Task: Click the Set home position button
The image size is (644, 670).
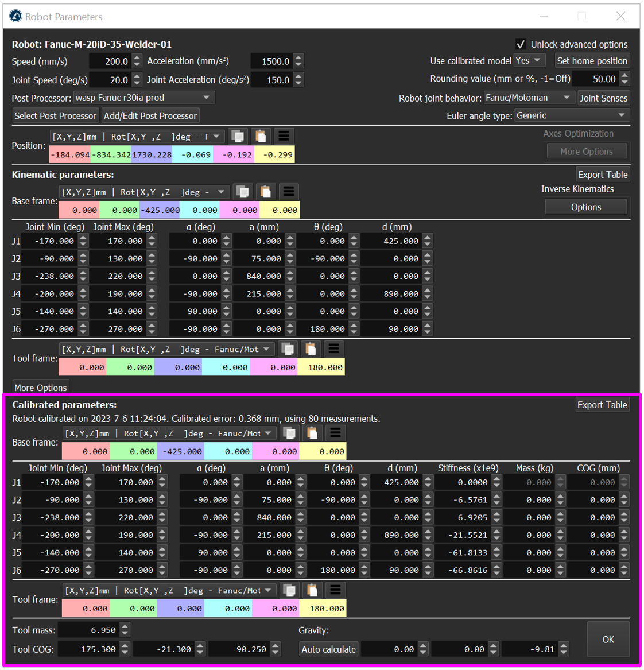Action: point(592,61)
